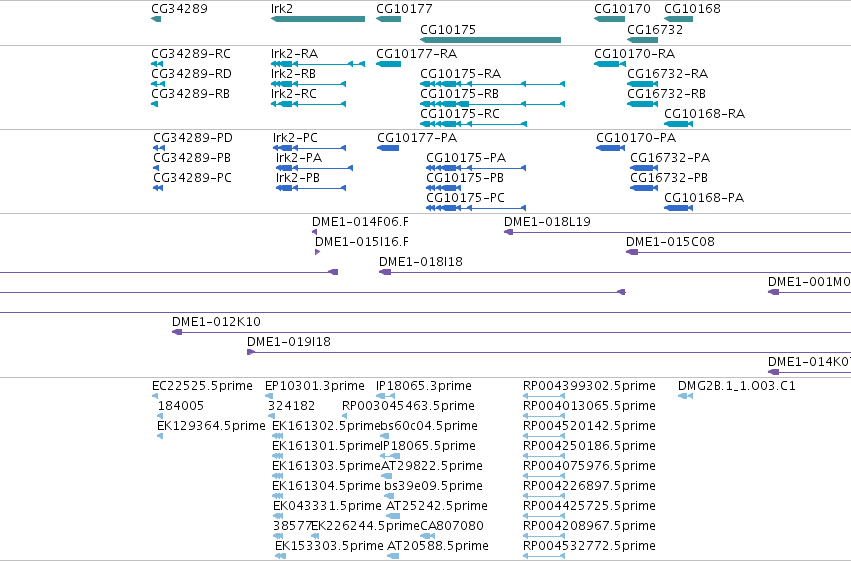Click the CG10170 gene label
The height and width of the screenshot is (561, 851).
622,9
